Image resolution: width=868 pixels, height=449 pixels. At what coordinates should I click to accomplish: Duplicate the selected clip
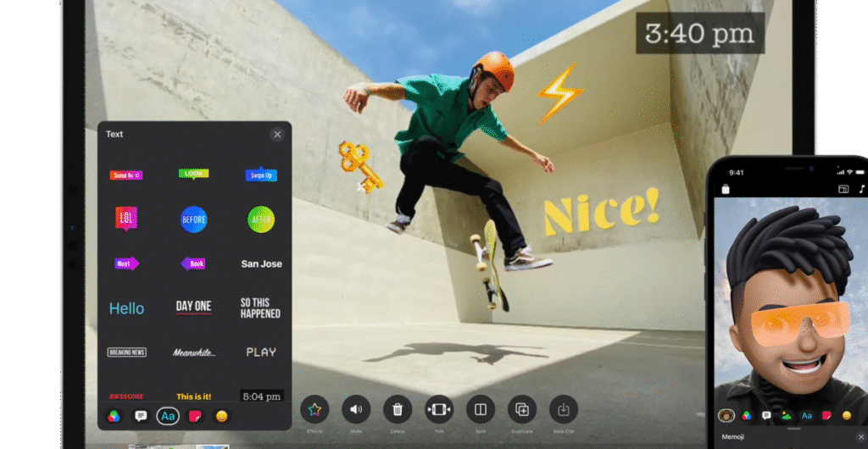point(522,410)
